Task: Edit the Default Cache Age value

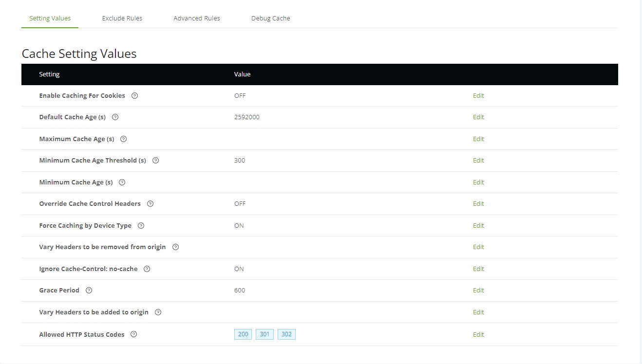Action: point(478,117)
